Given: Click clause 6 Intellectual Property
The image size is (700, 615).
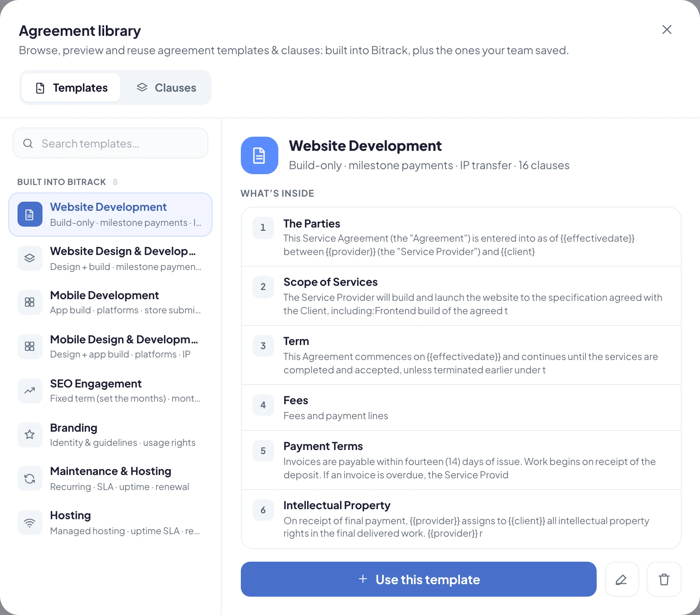Looking at the screenshot, I should tap(461, 519).
